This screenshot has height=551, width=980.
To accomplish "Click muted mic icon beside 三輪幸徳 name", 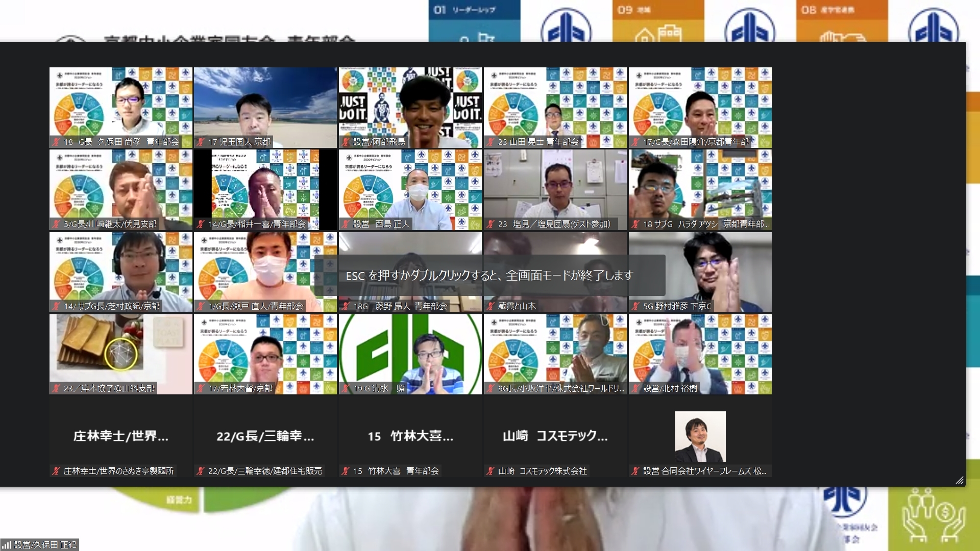I will pos(201,471).
